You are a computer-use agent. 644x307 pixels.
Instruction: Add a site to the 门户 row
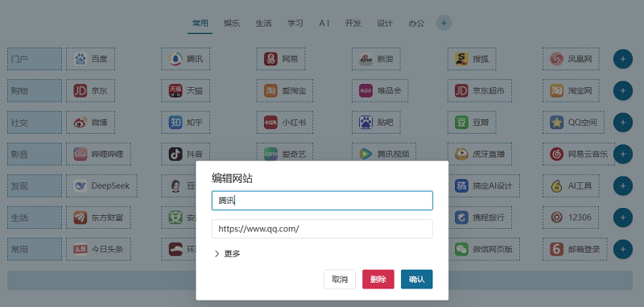622,59
